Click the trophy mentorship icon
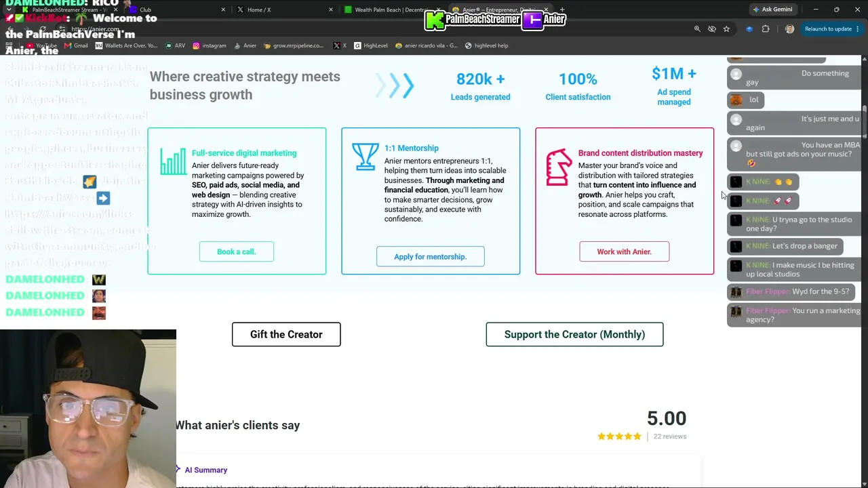Image resolution: width=868 pixels, height=488 pixels. point(366,157)
